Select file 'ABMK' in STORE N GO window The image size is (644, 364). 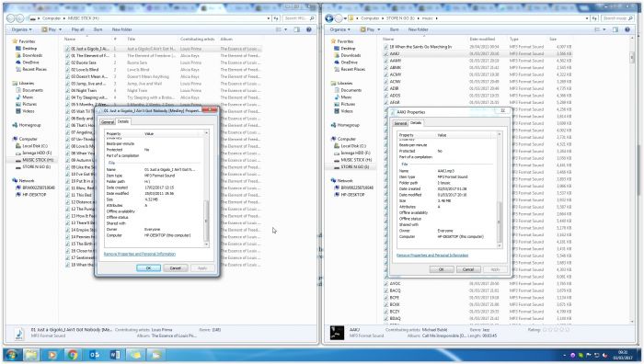click(x=396, y=67)
